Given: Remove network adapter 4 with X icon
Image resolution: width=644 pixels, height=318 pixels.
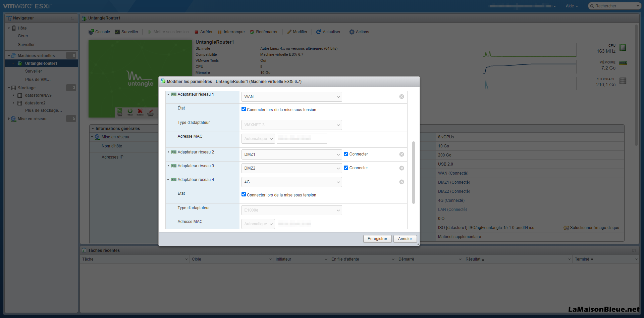Looking at the screenshot, I should point(401,182).
